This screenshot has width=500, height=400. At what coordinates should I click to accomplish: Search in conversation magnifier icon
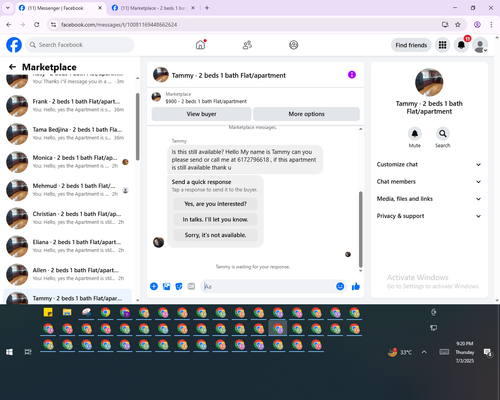pos(443,134)
